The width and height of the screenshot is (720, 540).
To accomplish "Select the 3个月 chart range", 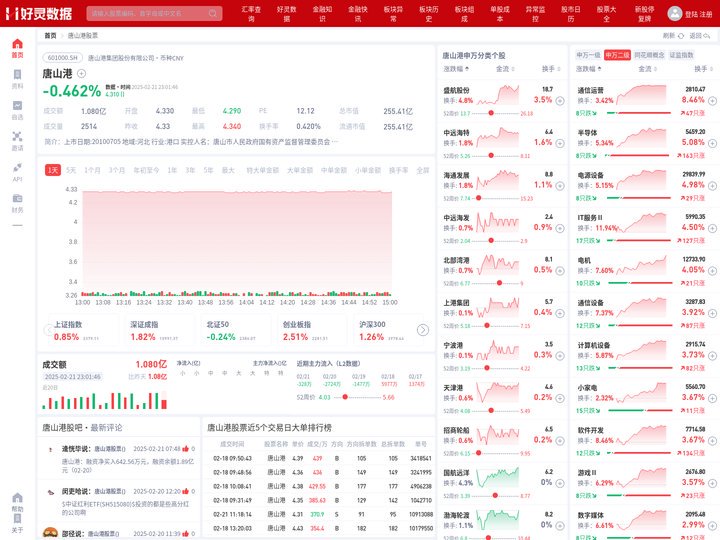I will tap(117, 170).
